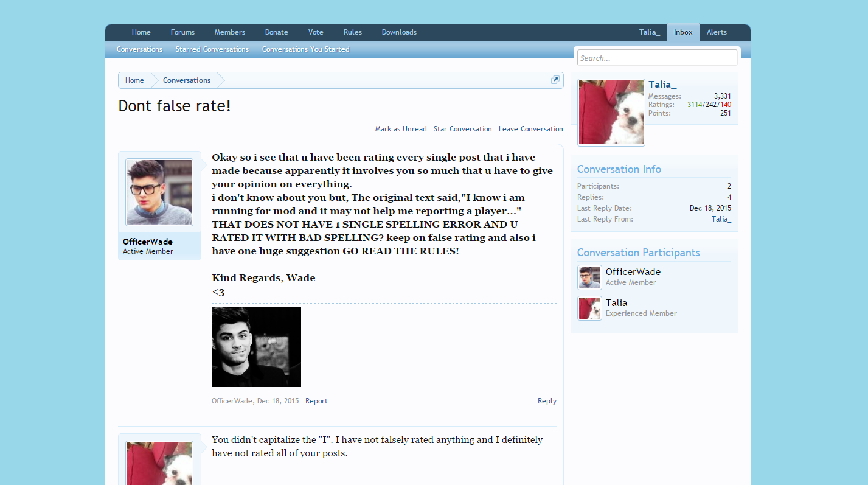Click the Conversation Info heading

click(x=619, y=169)
